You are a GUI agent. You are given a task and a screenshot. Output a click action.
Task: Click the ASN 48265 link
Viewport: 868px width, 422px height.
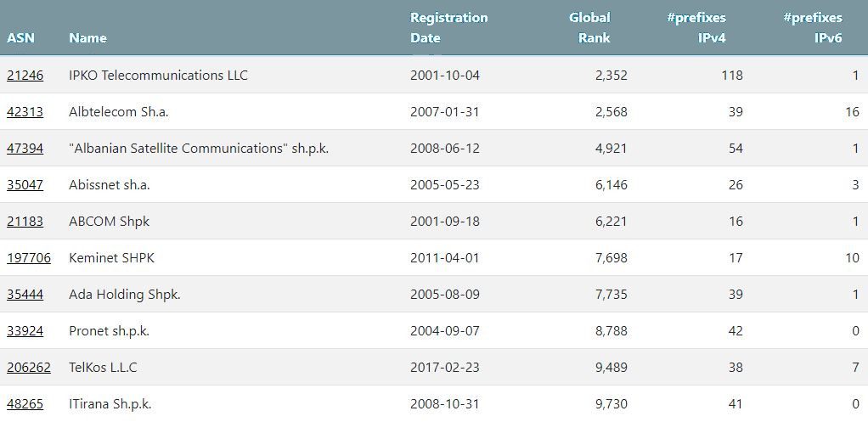(x=25, y=404)
